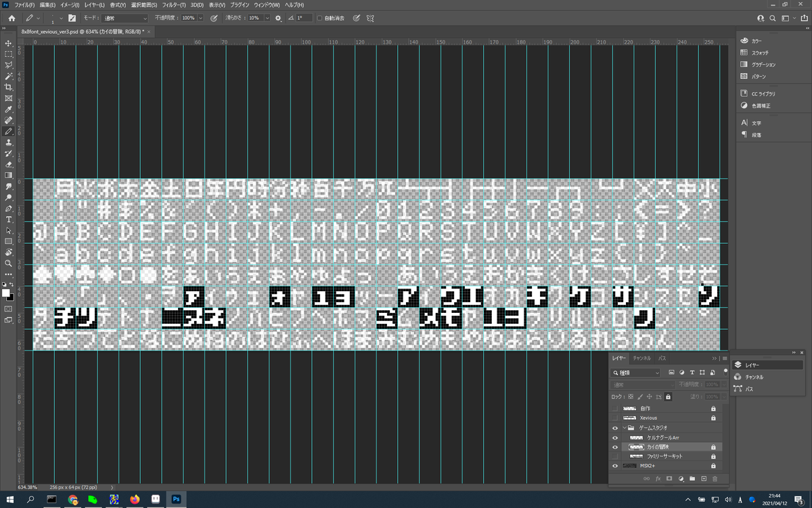Hide the ケルナグールArr layer

(x=615, y=438)
